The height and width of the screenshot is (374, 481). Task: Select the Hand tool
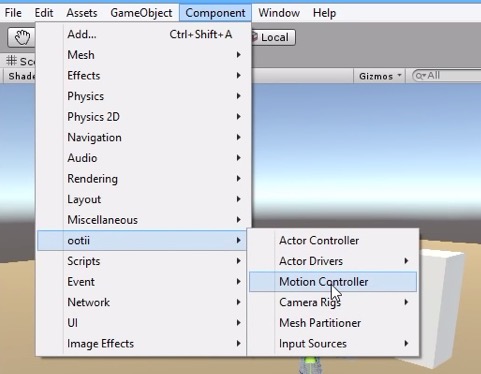tap(21, 37)
